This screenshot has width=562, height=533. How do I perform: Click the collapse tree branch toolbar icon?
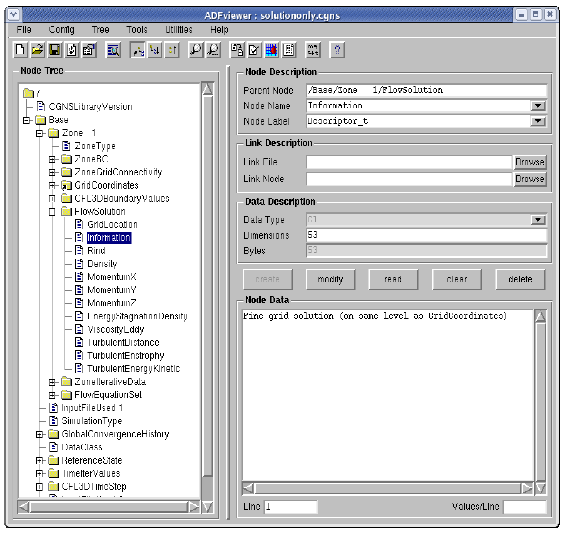point(172,50)
